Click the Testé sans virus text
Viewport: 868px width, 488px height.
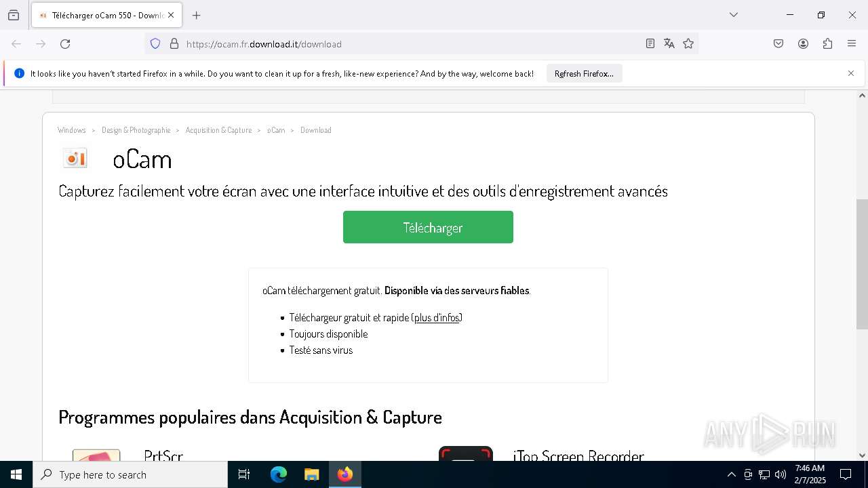pos(321,350)
